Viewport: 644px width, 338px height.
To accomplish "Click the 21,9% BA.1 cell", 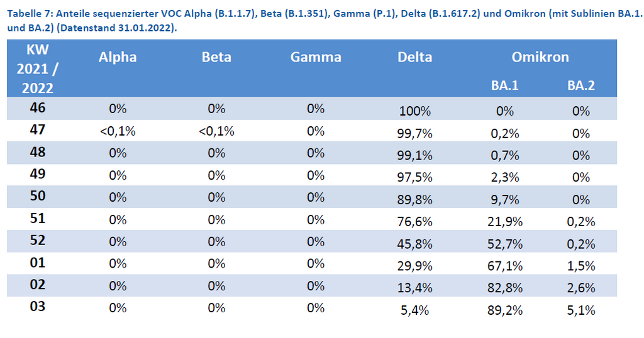I will [x=505, y=222].
